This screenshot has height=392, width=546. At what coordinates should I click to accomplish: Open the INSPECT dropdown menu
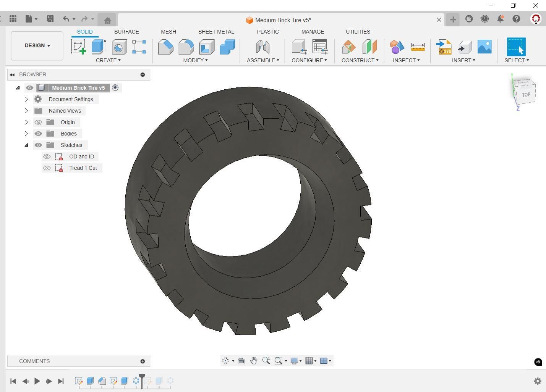(x=406, y=60)
